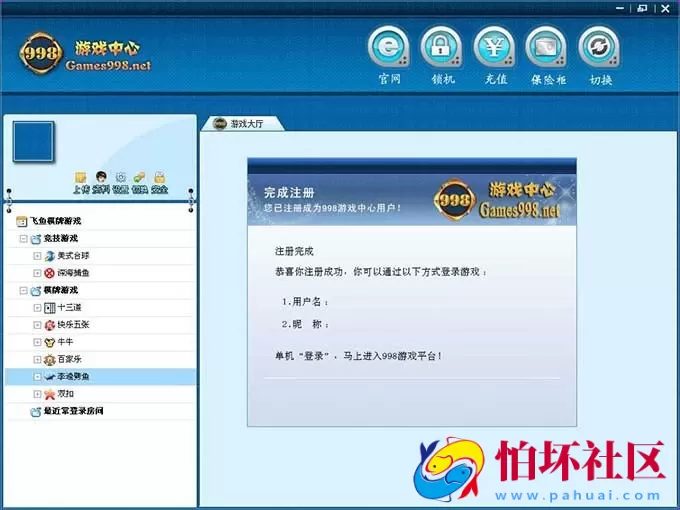The image size is (680, 510).
Task: Click the 锁机 padlock icon
Action: coord(441,47)
